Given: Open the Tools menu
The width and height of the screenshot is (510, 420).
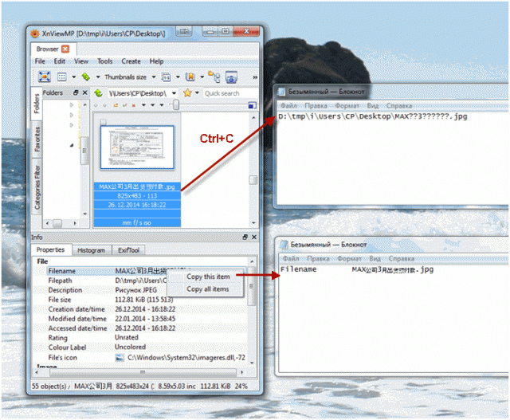Looking at the screenshot, I should [x=104, y=61].
